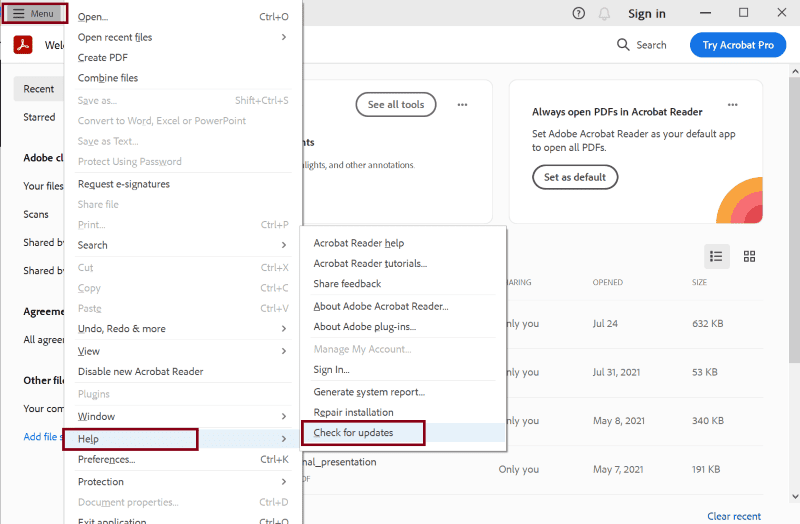The image size is (800, 524).
Task: Expand the View submenu
Action: pyautogui.click(x=183, y=352)
